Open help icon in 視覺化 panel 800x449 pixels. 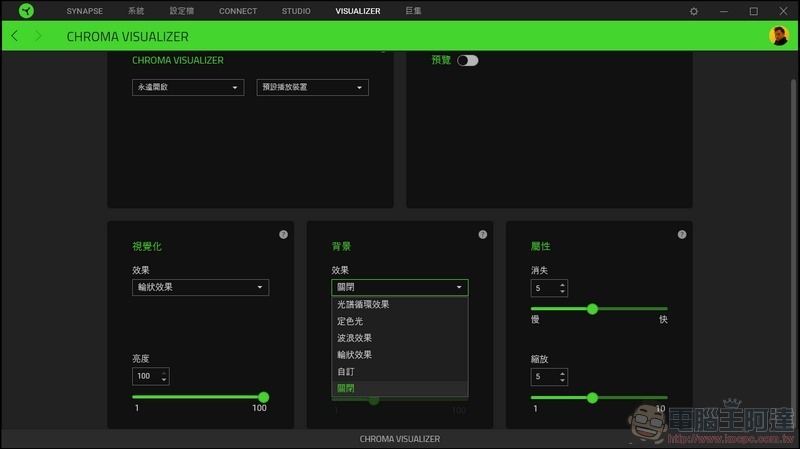point(283,234)
